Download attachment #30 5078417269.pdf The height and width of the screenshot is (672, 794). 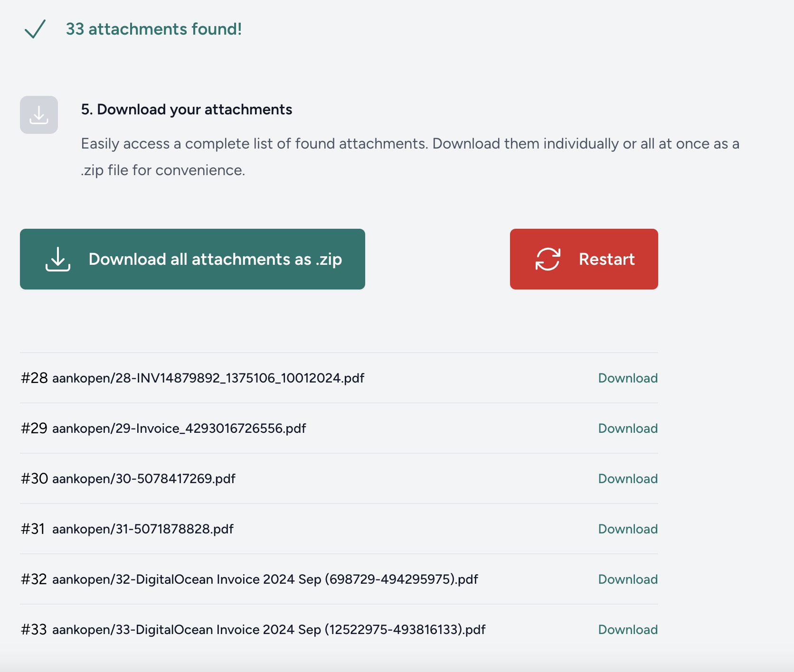[x=628, y=479]
